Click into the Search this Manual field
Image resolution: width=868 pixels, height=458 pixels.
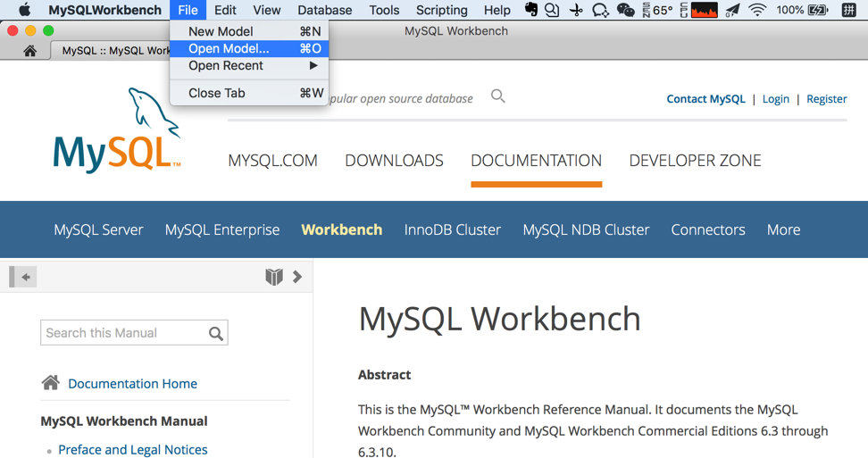click(x=123, y=333)
